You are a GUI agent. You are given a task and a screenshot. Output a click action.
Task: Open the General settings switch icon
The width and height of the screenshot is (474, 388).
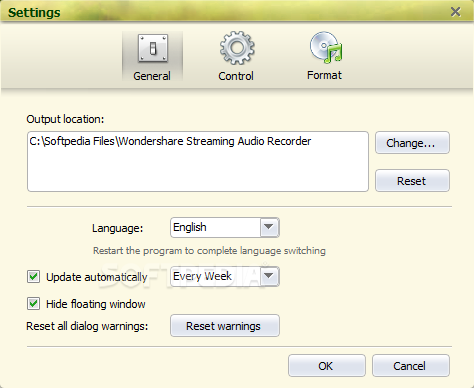click(x=153, y=48)
